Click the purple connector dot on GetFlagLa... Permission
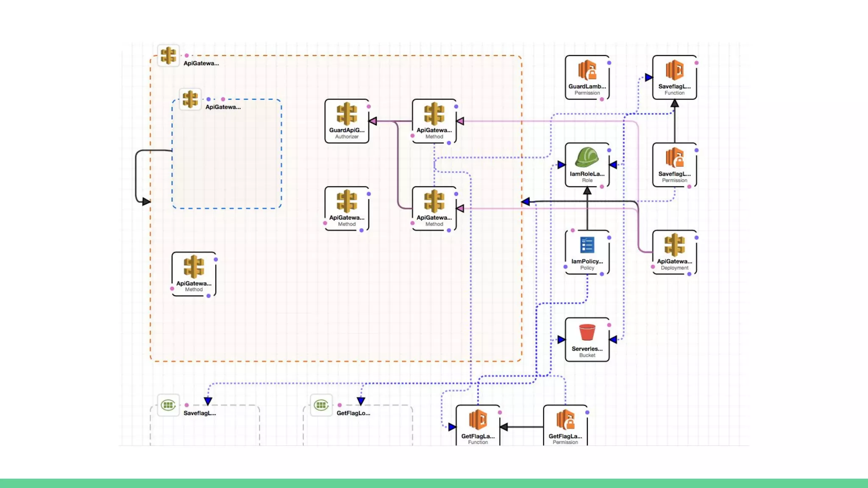The width and height of the screenshot is (868, 488). [587, 412]
